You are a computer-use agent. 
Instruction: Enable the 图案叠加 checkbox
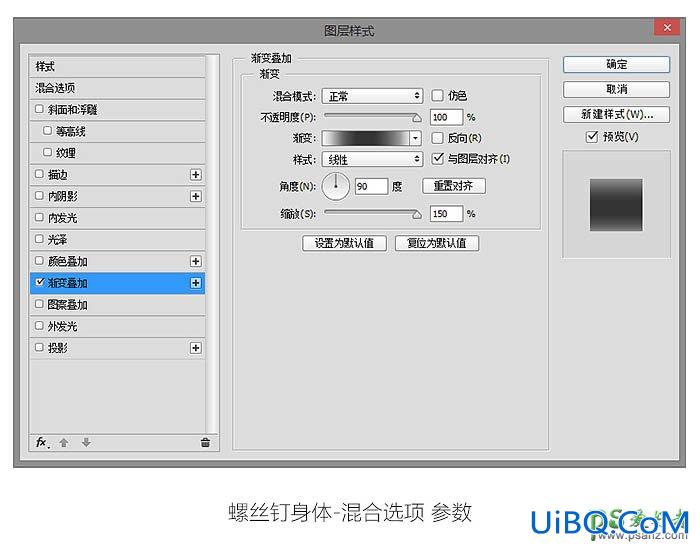point(39,304)
